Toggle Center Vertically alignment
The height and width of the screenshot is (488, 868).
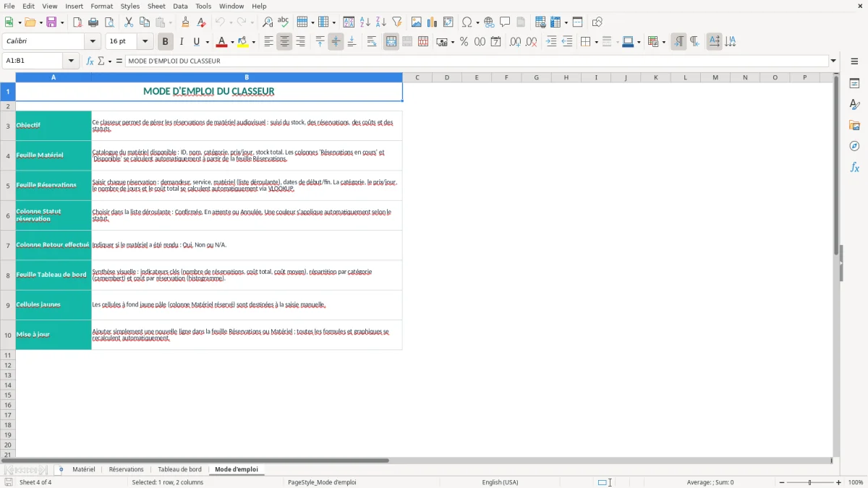[336, 42]
